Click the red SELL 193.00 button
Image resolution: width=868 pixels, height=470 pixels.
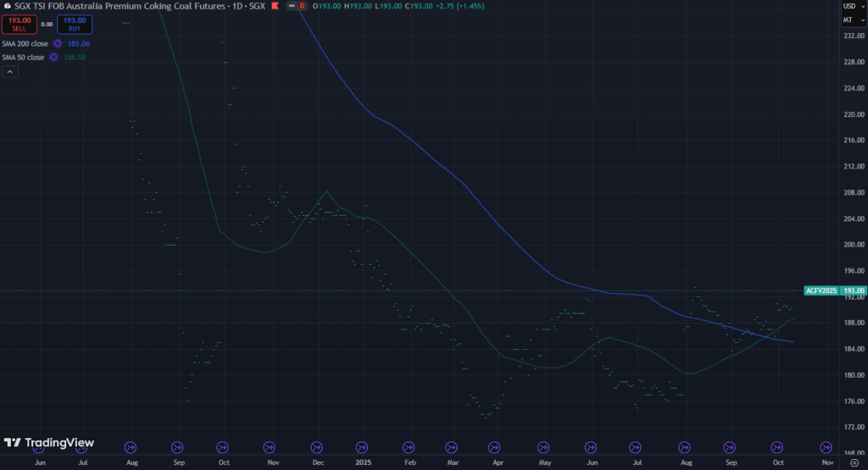(19, 24)
